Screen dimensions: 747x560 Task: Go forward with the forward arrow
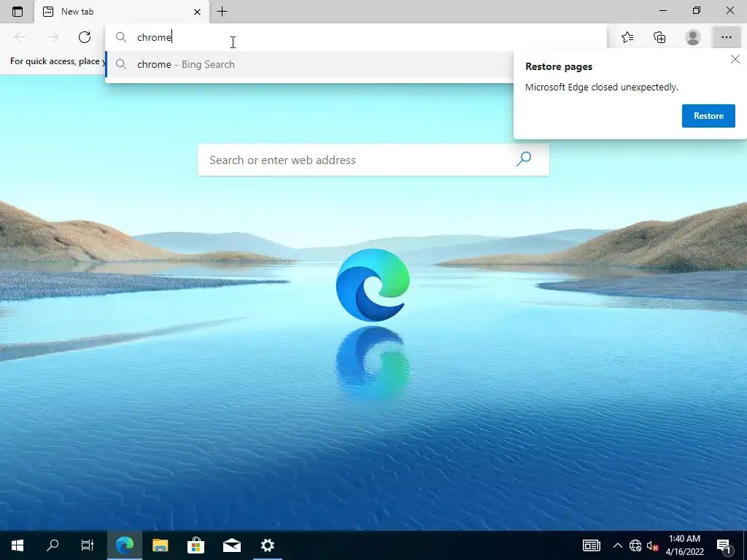pyautogui.click(x=53, y=37)
